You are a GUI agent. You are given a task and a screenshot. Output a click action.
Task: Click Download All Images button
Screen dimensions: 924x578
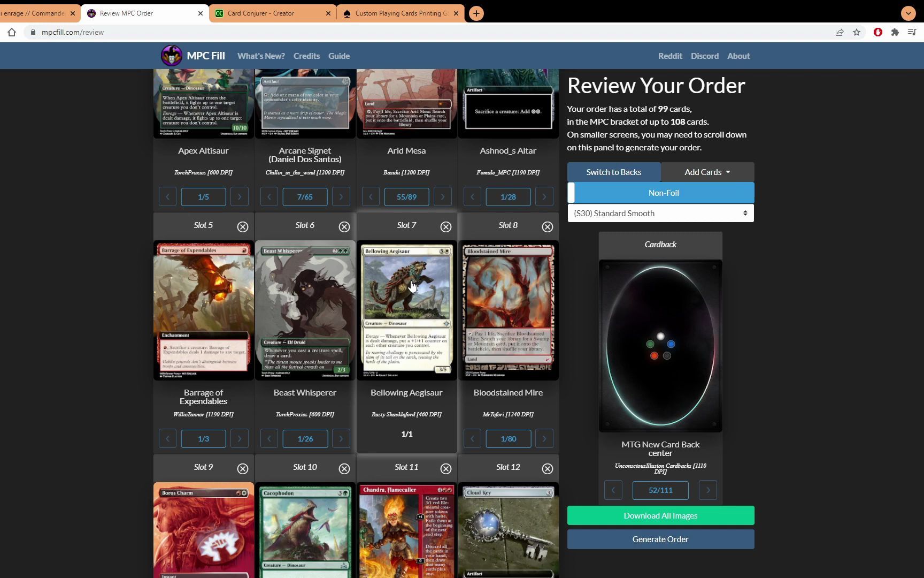point(661,515)
